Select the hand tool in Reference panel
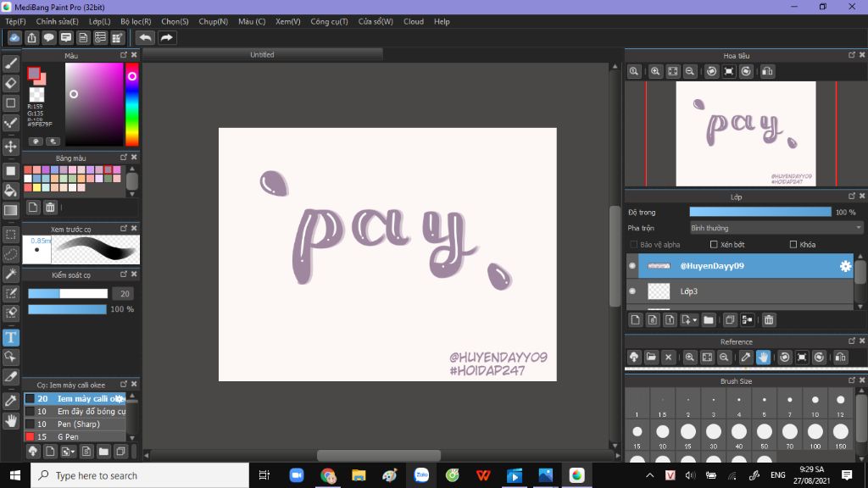868x488 pixels. [763, 357]
